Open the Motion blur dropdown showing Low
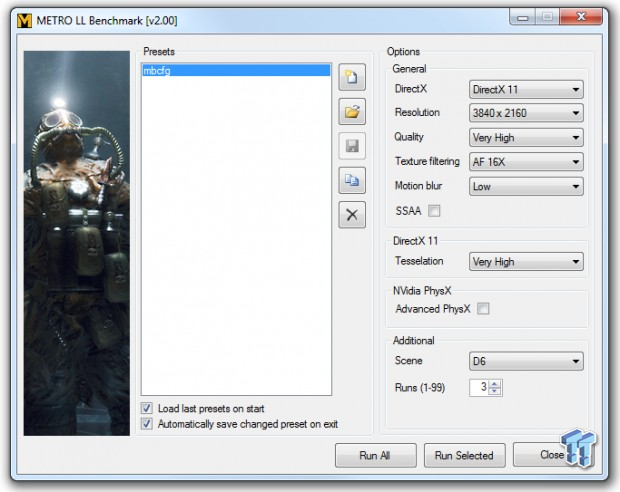Image resolution: width=620 pixels, height=492 pixels. [526, 186]
